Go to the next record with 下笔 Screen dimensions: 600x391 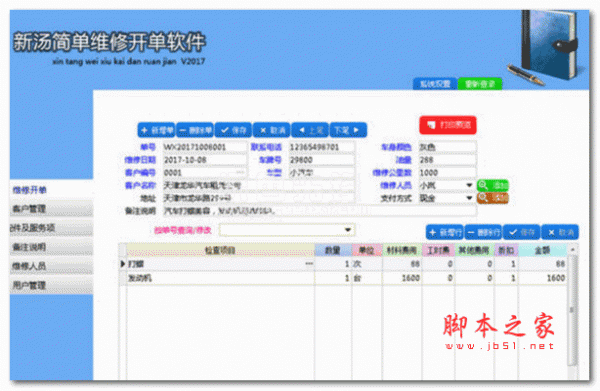[x=348, y=130]
